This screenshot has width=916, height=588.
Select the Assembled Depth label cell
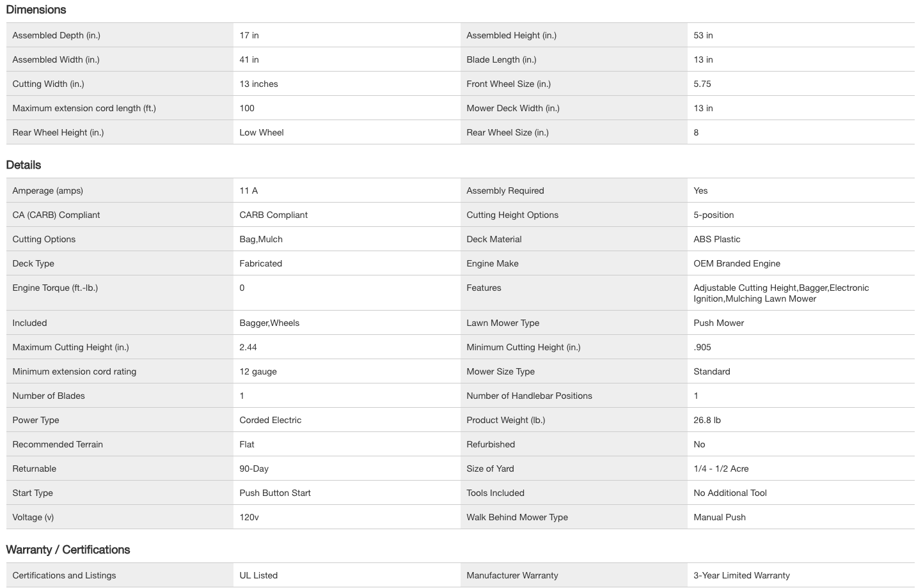pos(56,35)
